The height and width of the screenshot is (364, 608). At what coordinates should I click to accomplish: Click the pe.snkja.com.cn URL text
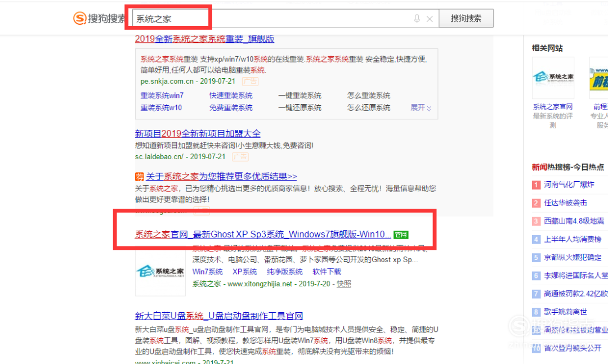tap(167, 82)
